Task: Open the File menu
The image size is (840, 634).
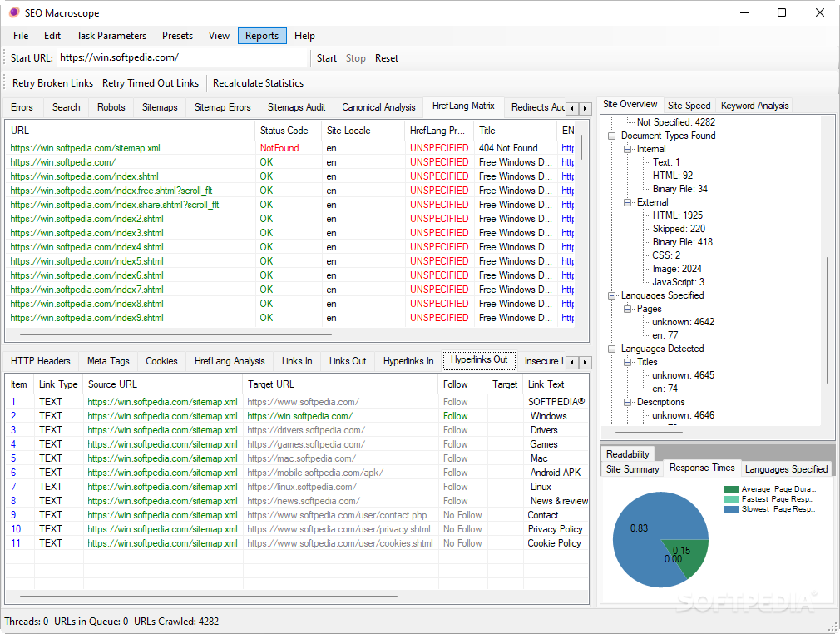Action: [x=21, y=36]
